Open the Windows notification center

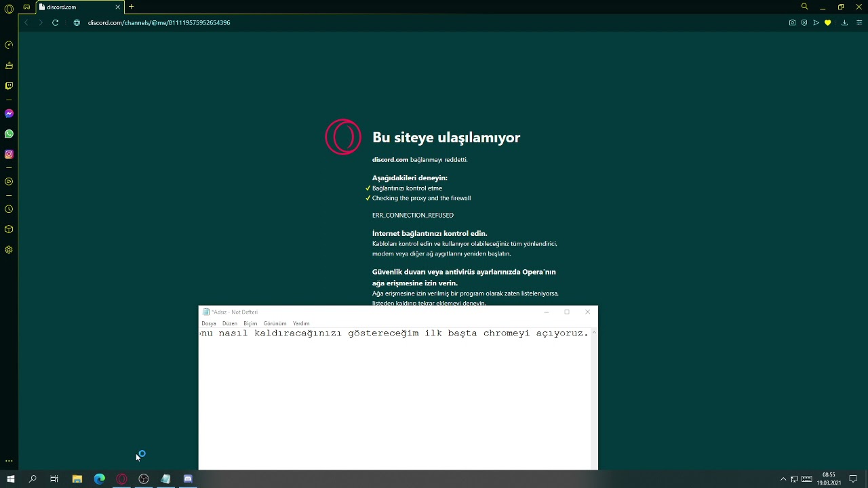[x=853, y=479]
